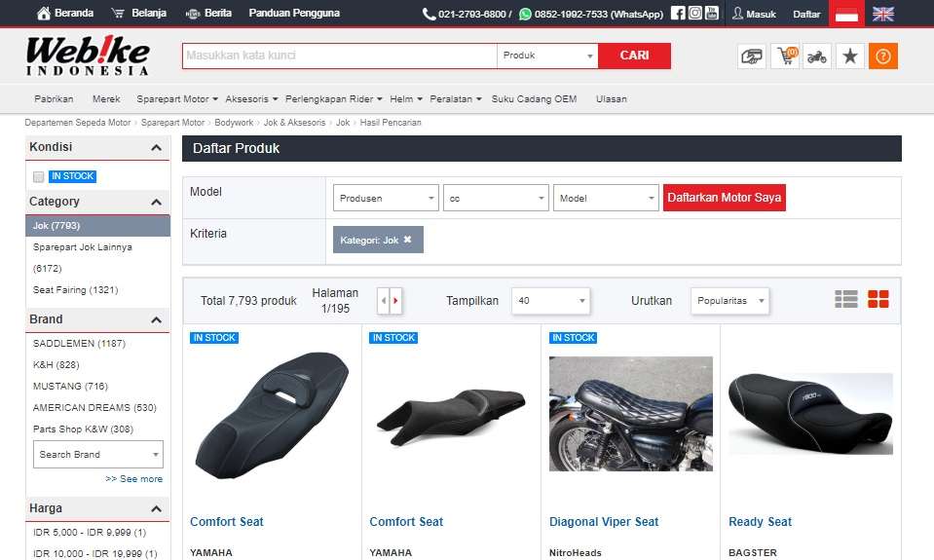Click Daftarkan Motor Saya button
This screenshot has width=934, height=560.
point(725,198)
